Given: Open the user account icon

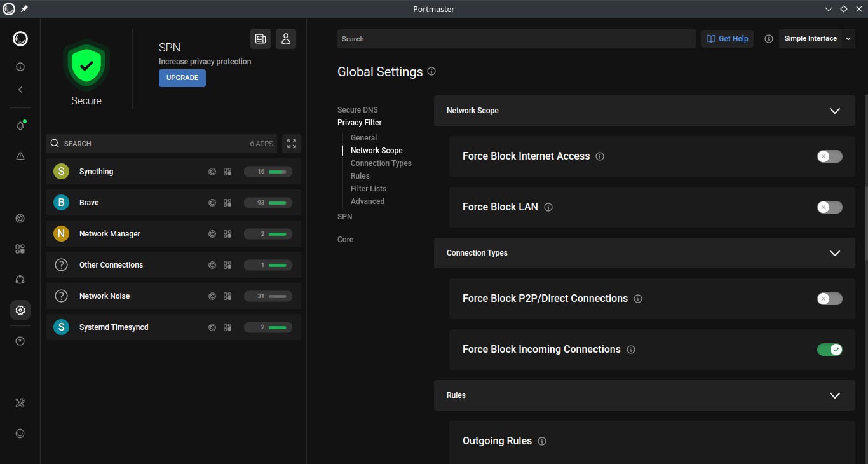Looking at the screenshot, I should coord(286,39).
